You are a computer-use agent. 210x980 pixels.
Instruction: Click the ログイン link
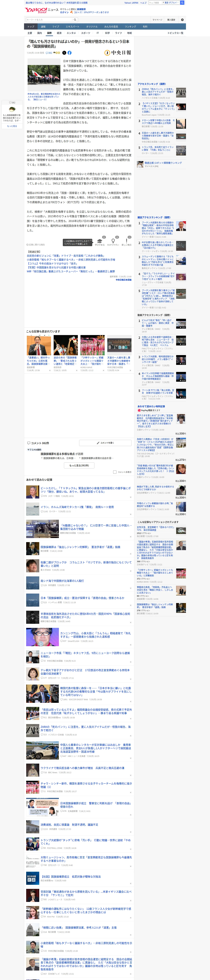64,12
